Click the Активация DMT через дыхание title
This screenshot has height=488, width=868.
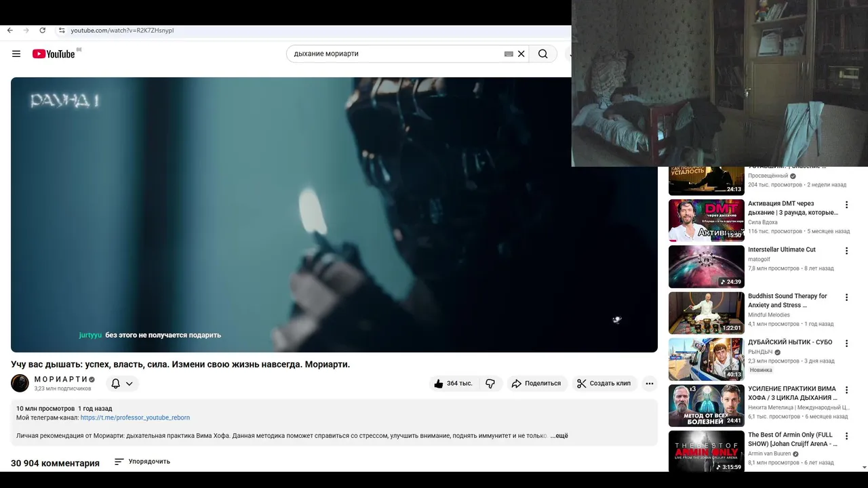(x=793, y=208)
